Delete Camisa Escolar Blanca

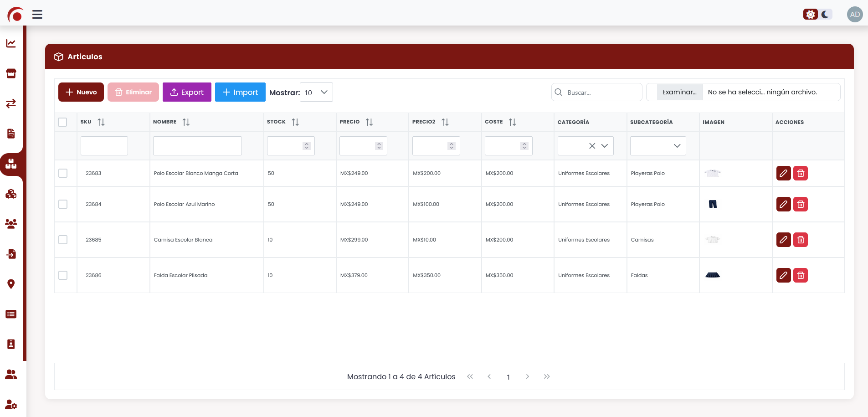coord(801,240)
